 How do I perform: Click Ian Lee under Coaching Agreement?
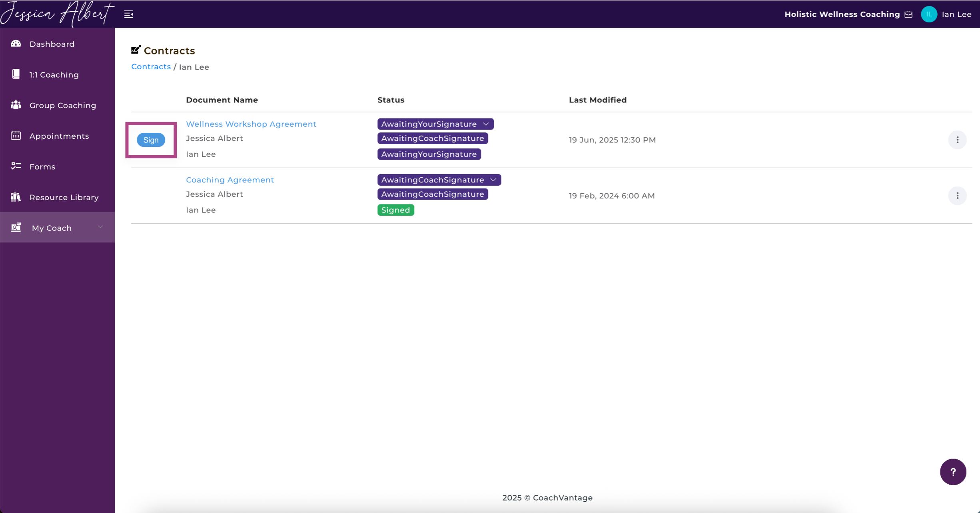point(201,210)
